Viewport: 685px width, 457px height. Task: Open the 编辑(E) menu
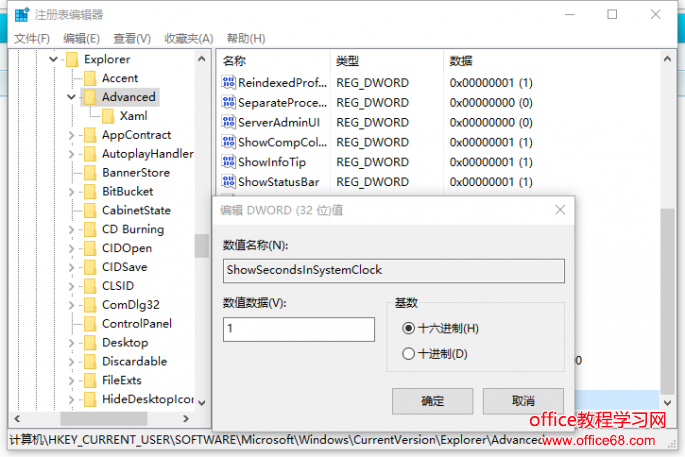pyautogui.click(x=81, y=38)
